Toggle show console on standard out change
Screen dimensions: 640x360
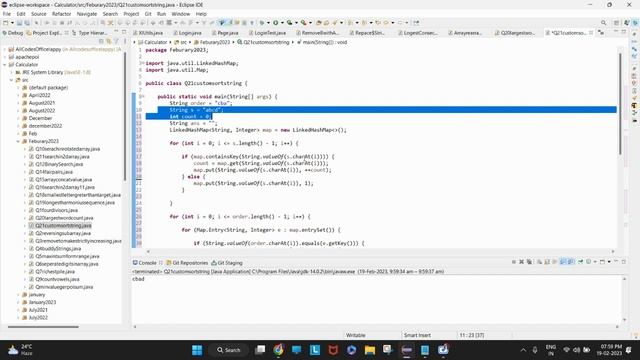click(563, 262)
